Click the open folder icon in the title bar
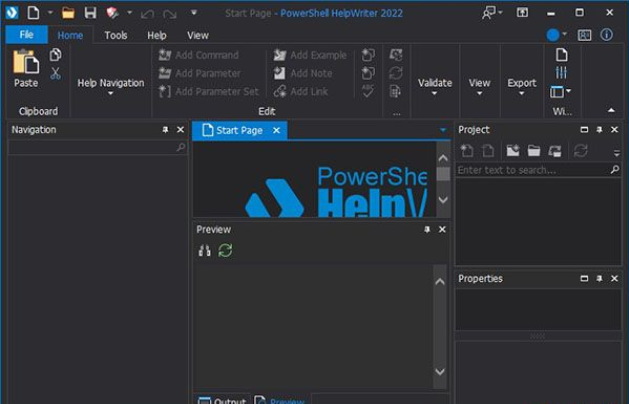Viewport: 629px width, 404px height. 68,12
